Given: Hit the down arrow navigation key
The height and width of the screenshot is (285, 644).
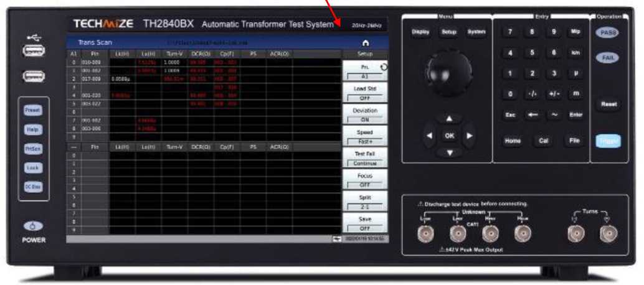Looking at the screenshot, I should pos(449,152).
